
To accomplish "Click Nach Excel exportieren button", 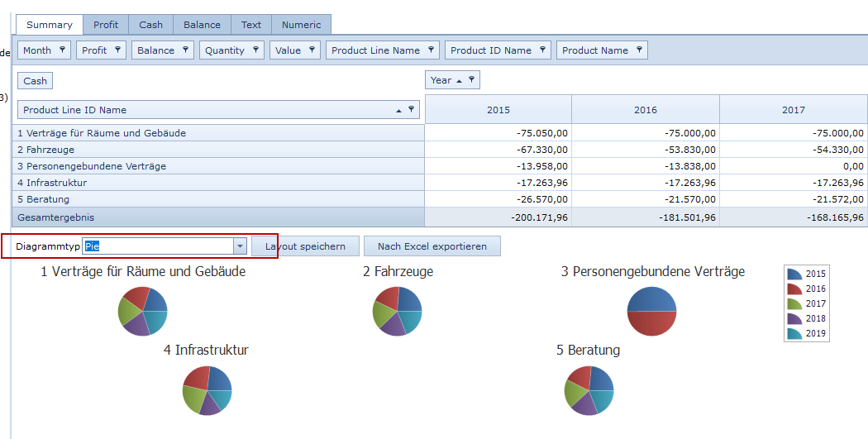I will click(x=432, y=246).
